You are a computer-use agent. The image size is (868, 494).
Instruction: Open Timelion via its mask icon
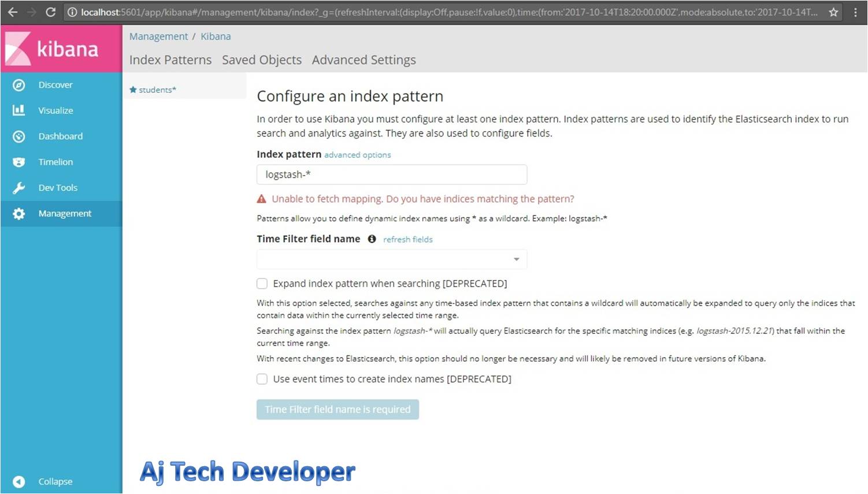coord(19,162)
